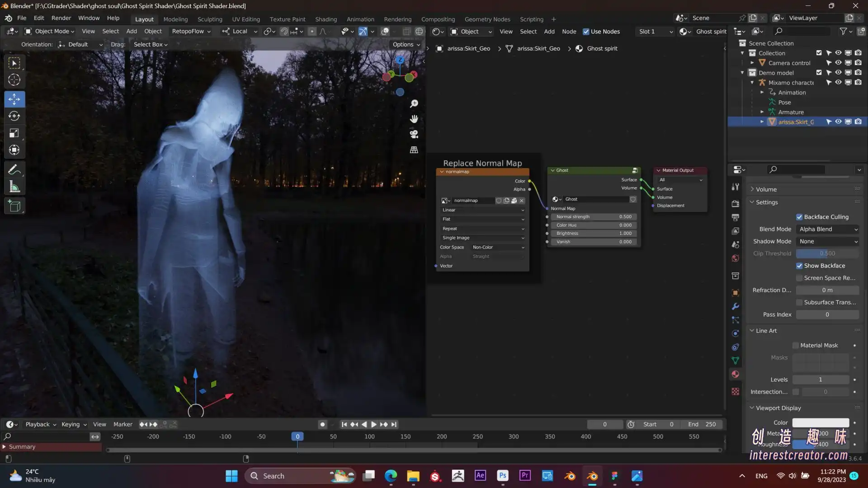Select the Add Cube tool
868x488 pixels.
[x=14, y=206]
